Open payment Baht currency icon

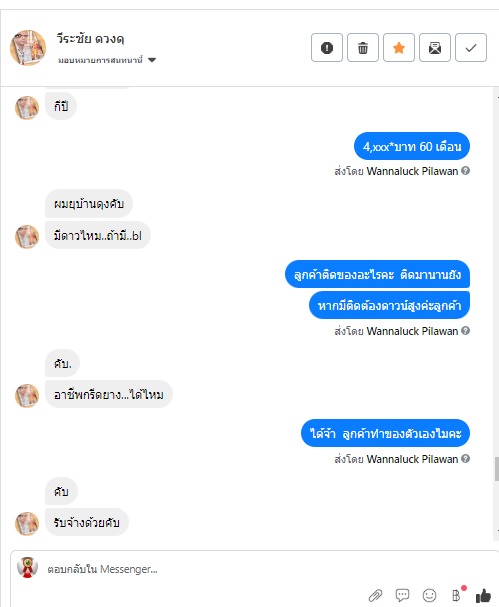(x=456, y=595)
